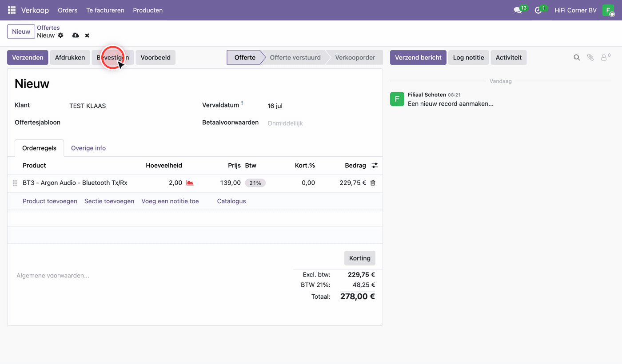622x364 pixels.
Task: Open the HiFi Corner BV company selector
Action: coord(575,10)
